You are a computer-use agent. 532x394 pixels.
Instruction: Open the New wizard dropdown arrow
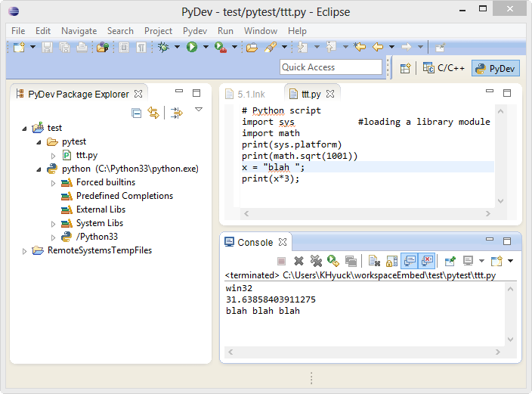[x=32, y=47]
